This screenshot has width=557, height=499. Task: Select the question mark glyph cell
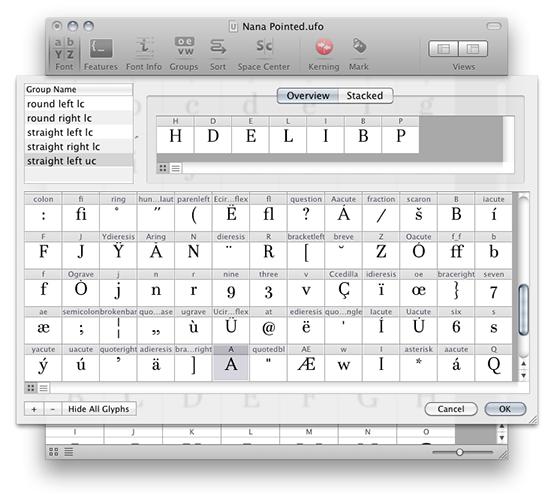coord(306,212)
